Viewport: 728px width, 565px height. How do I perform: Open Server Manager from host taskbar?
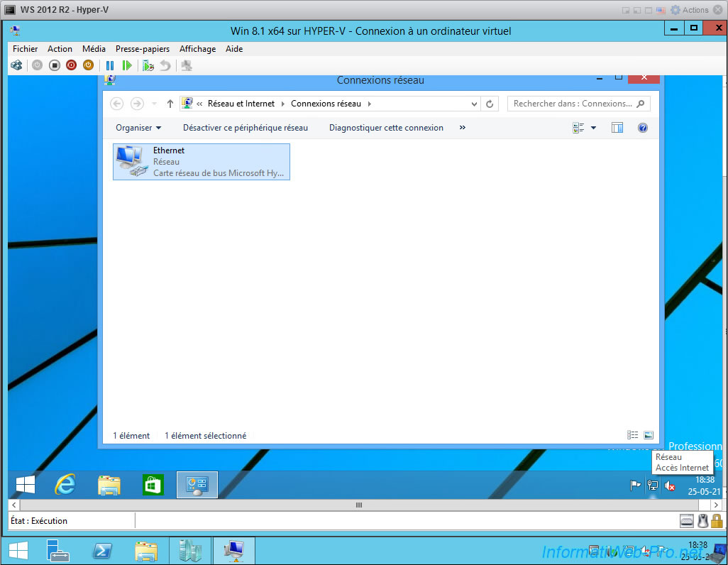(58, 551)
